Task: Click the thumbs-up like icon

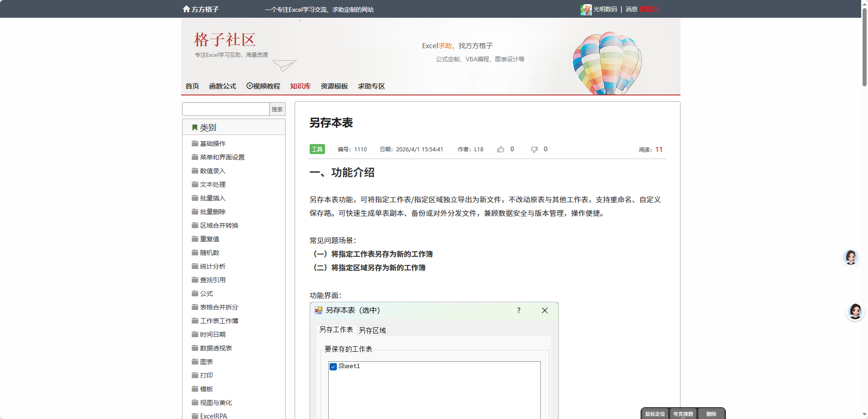Action: [501, 150]
